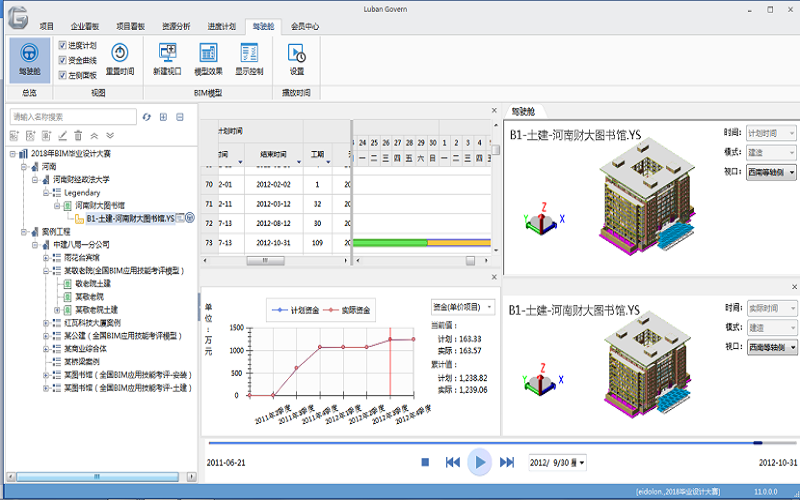Open 视口 dropdown in upper viewport
Image resolution: width=800 pixels, height=500 pixels.
coord(771,172)
